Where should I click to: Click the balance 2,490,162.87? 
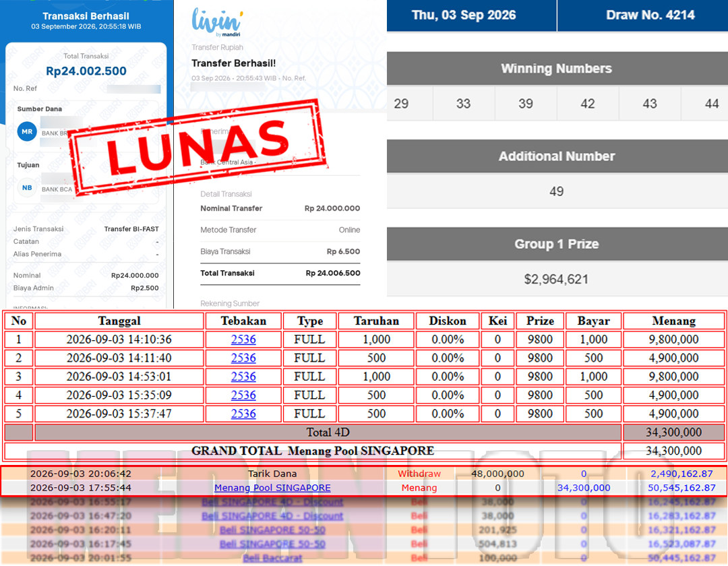tap(681, 474)
